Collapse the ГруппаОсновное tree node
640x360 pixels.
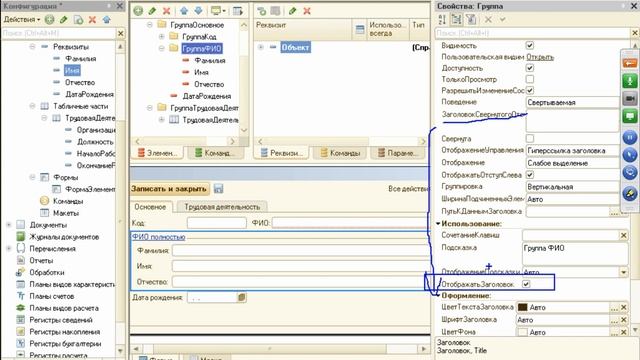(150, 25)
